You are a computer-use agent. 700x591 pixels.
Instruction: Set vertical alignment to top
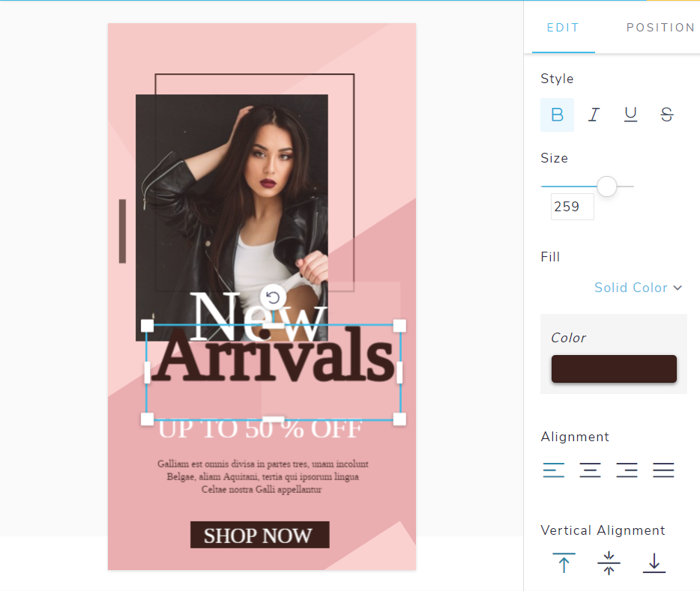point(564,563)
